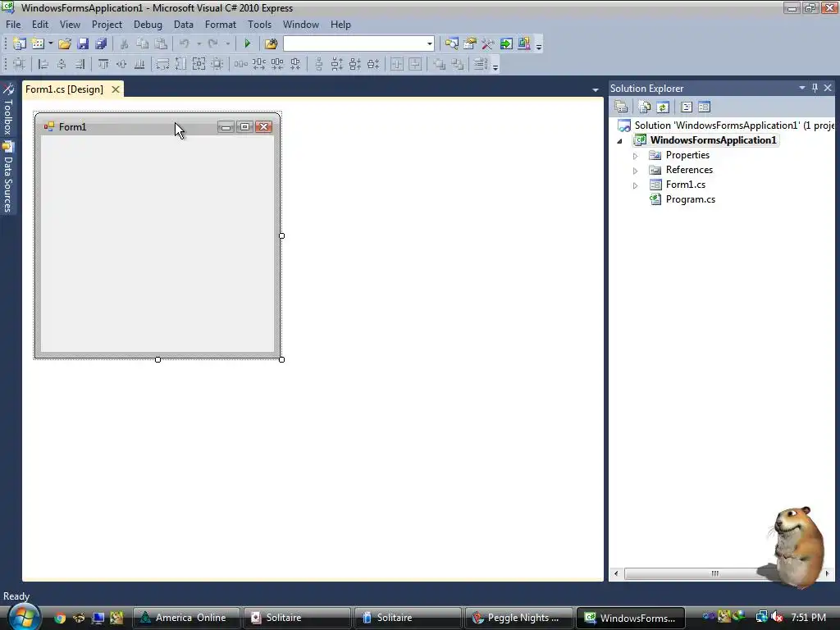This screenshot has width=840, height=630.
Task: Open the Data Sources side panel tab
Action: [8, 177]
